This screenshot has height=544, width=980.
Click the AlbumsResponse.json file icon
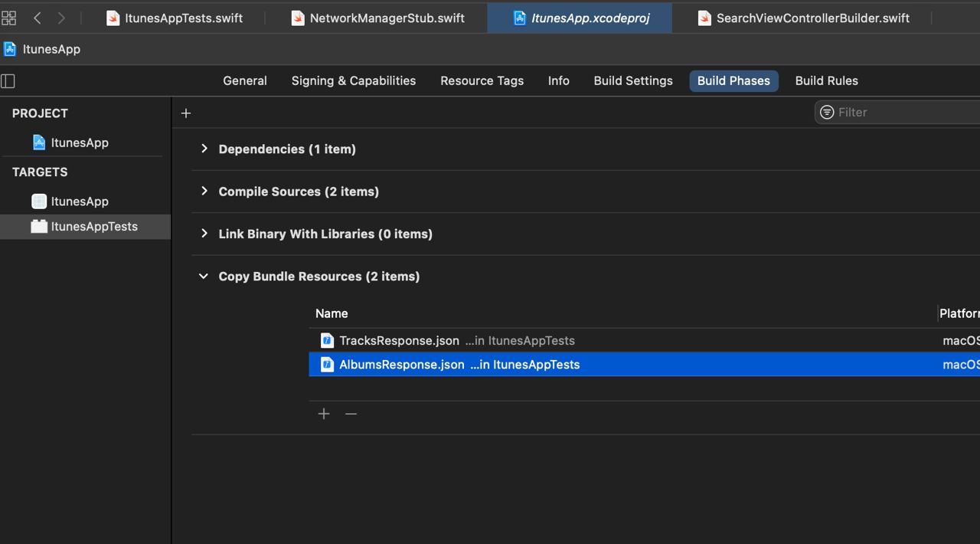click(327, 364)
